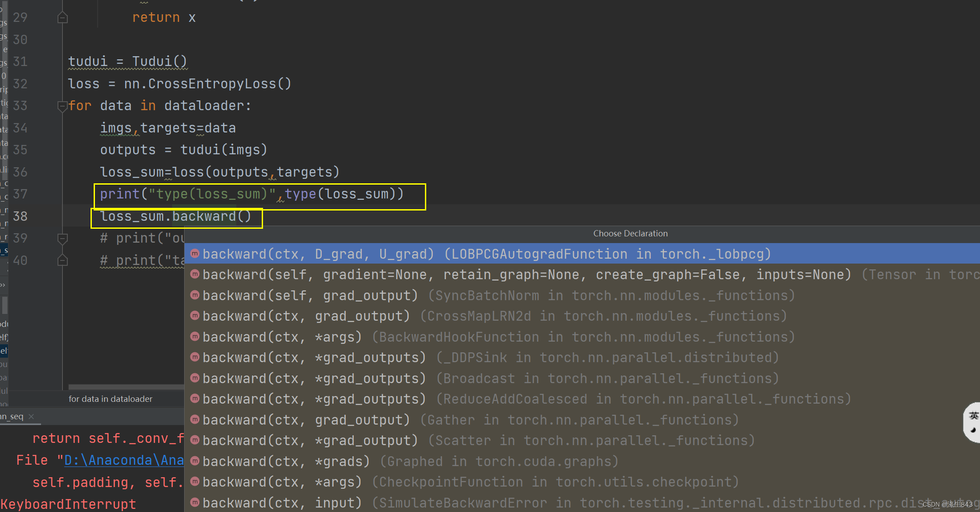
Task: Click method icon next to SyncBatchNorm entry
Action: click(x=194, y=295)
